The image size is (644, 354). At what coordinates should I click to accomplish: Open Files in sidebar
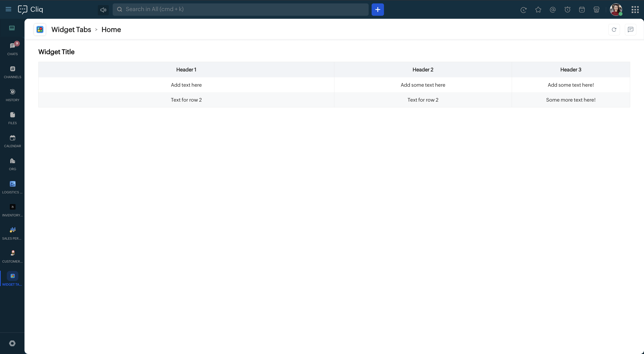click(13, 118)
